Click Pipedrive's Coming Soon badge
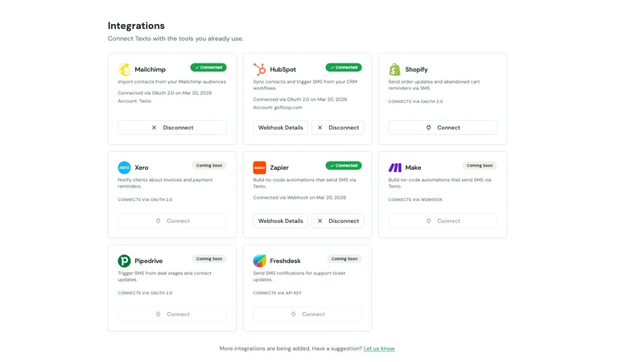The width and height of the screenshot is (644, 362). tap(209, 258)
